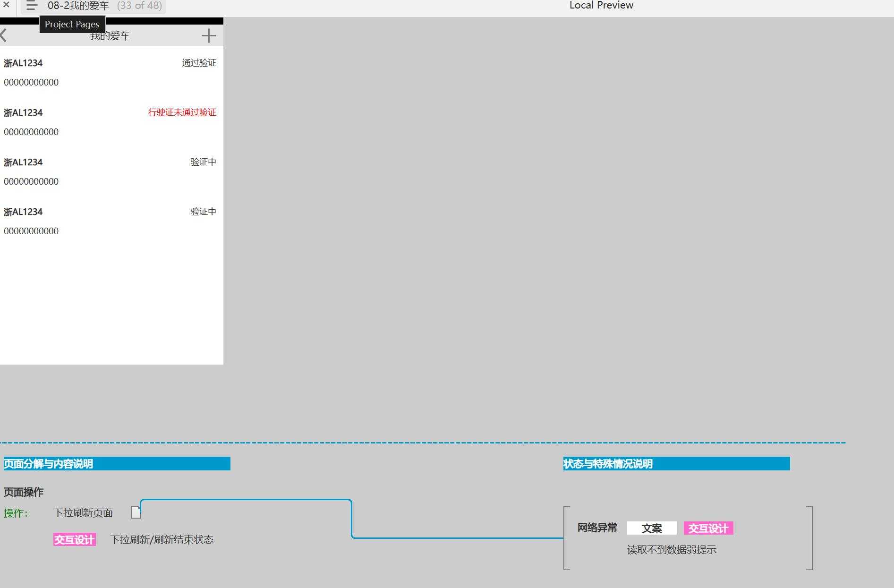The height and width of the screenshot is (588, 894).
Task: Click the X icon to exit the preview
Action: [x=6, y=5]
